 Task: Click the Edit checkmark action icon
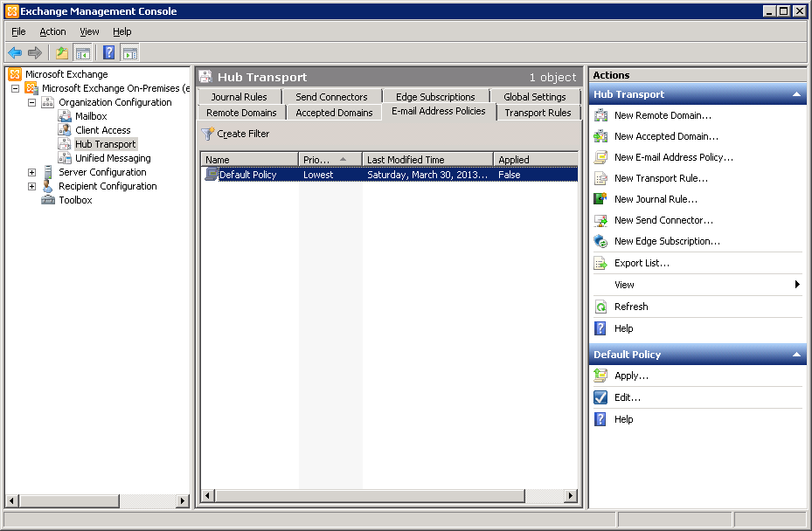[x=600, y=397]
